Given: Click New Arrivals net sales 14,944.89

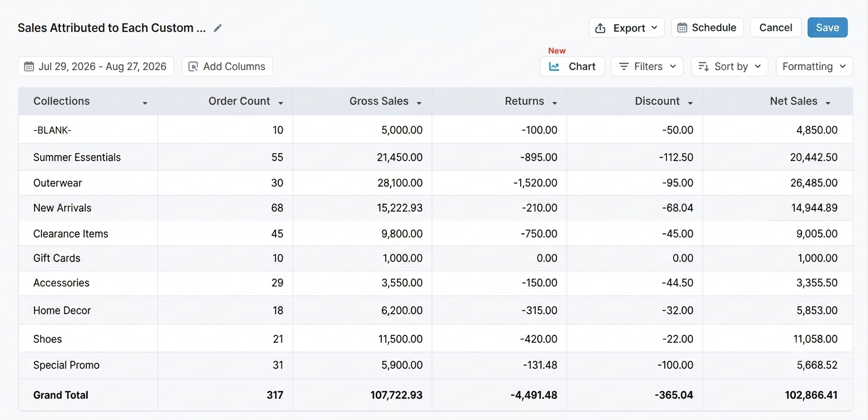Looking at the screenshot, I should click(815, 208).
